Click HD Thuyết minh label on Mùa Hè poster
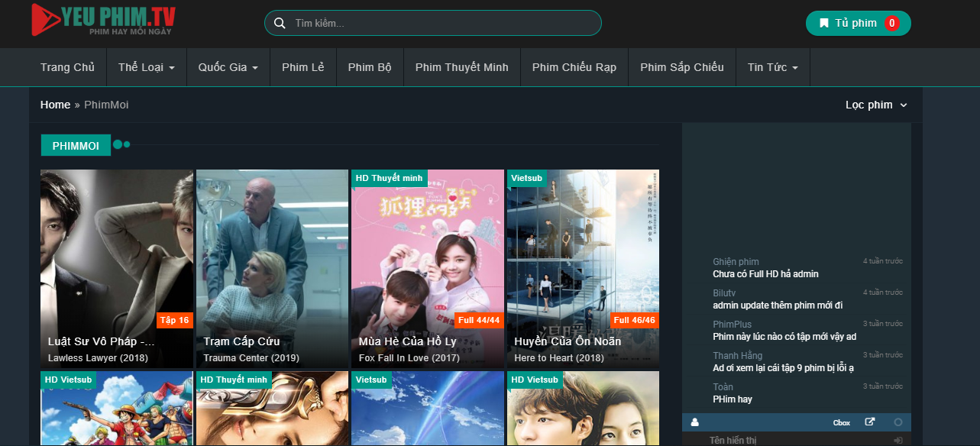980x446 pixels. 389,178
